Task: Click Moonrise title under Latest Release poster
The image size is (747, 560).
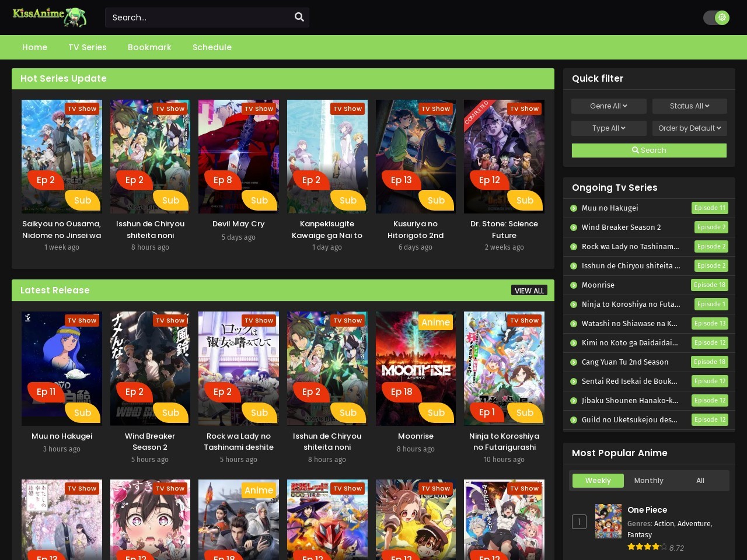Action: pos(416,436)
